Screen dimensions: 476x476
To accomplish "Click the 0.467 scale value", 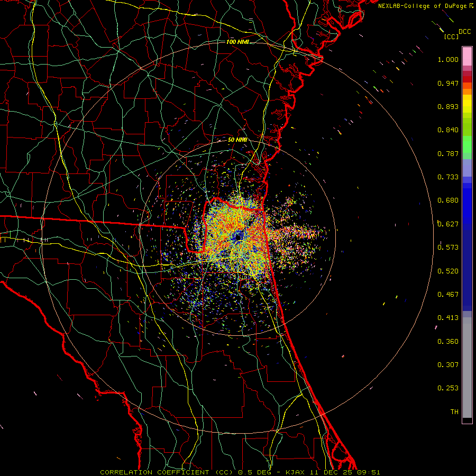I will point(448,295).
